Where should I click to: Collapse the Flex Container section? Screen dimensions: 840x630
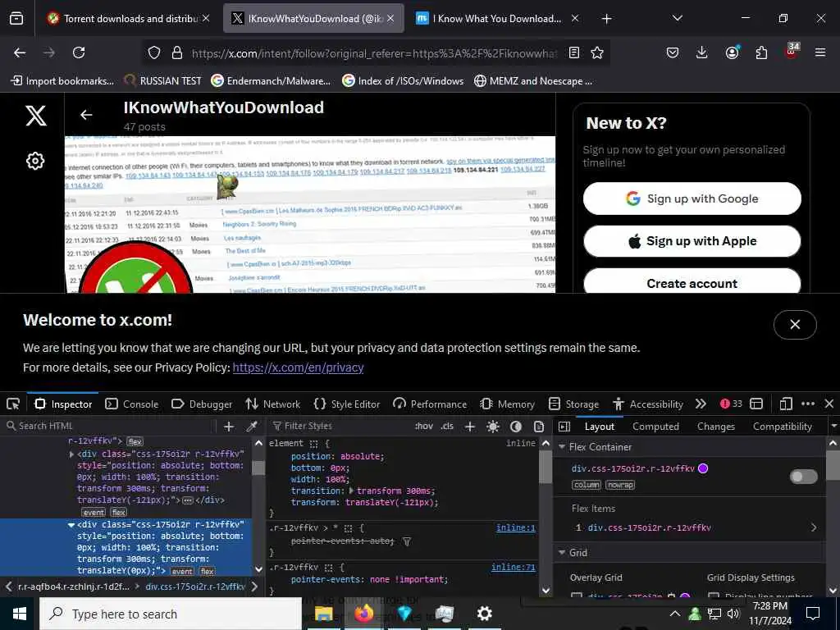[562, 447]
